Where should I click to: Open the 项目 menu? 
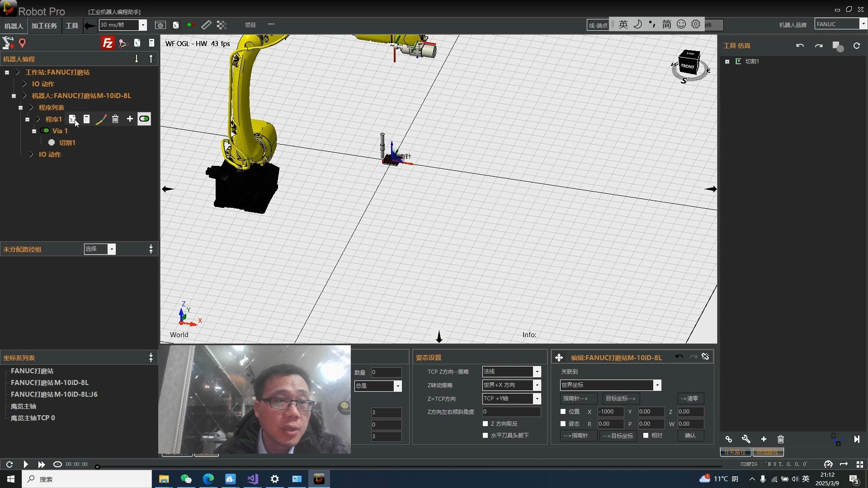click(250, 25)
